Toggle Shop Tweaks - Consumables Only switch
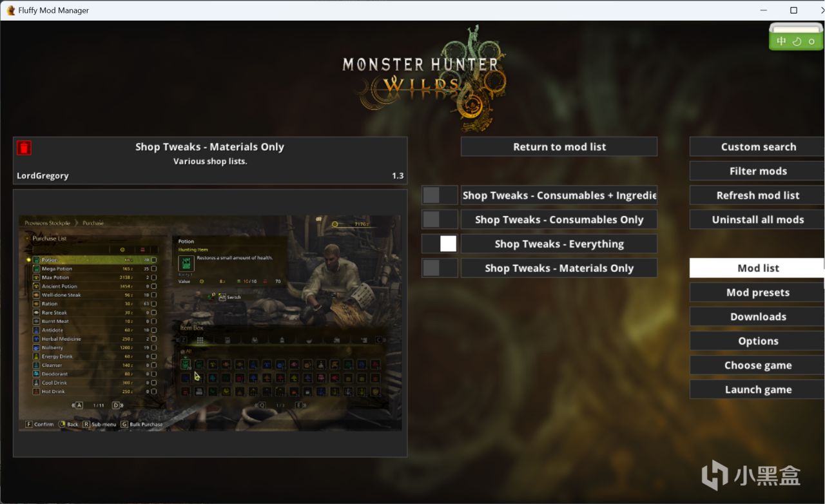 440,220
